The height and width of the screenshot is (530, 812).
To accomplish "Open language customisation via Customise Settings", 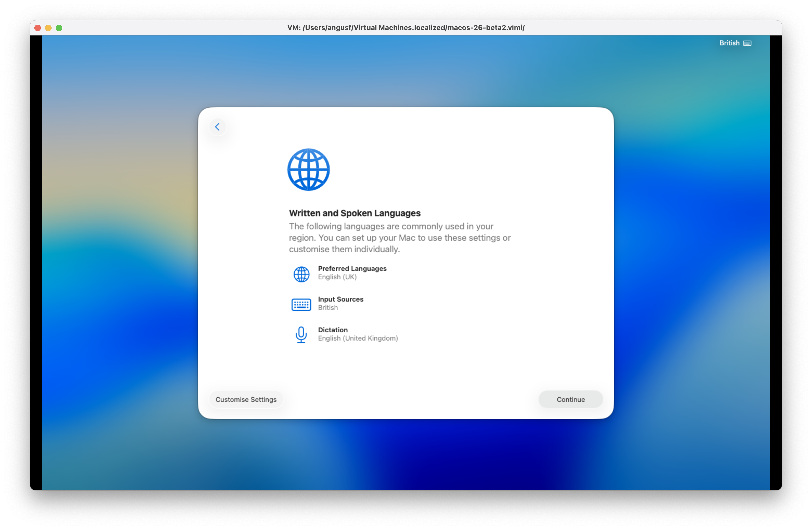I will pyautogui.click(x=246, y=399).
